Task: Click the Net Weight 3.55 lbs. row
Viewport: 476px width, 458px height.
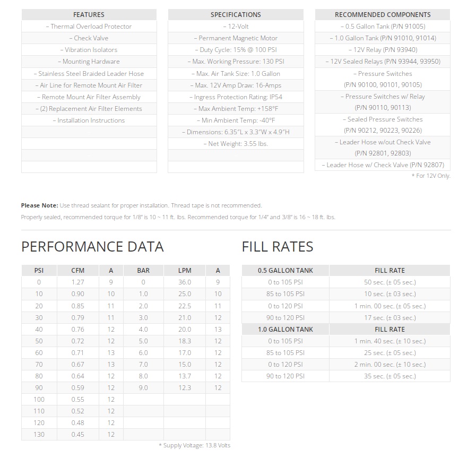Action: (236, 144)
